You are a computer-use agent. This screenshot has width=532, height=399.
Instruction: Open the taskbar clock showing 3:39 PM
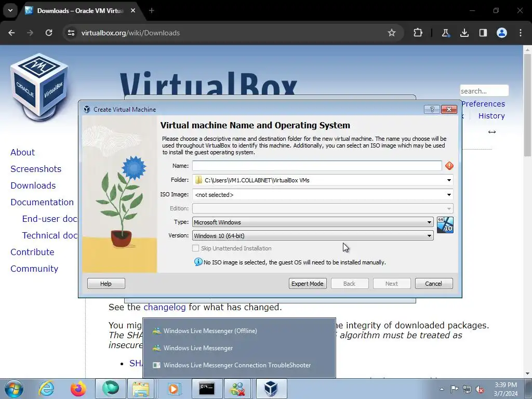point(506,389)
